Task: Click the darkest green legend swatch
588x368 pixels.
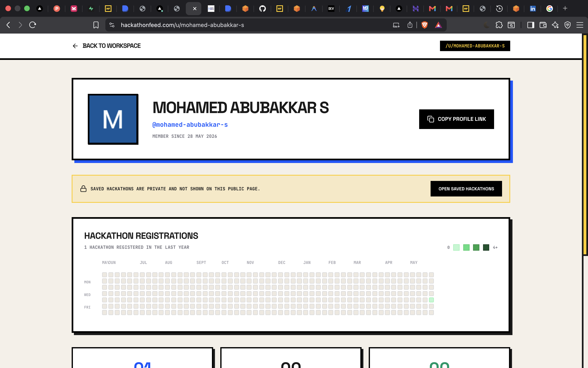Action: 486,247
